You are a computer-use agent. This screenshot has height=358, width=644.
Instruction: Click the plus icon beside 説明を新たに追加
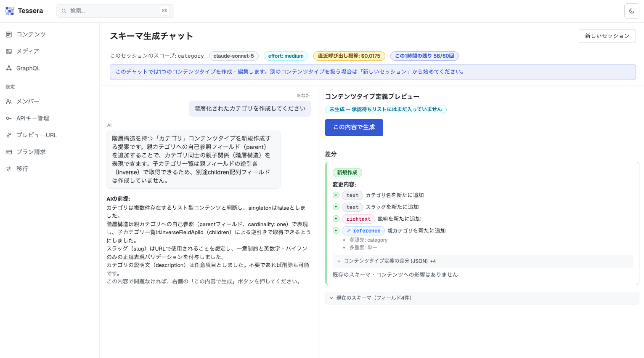point(336,219)
